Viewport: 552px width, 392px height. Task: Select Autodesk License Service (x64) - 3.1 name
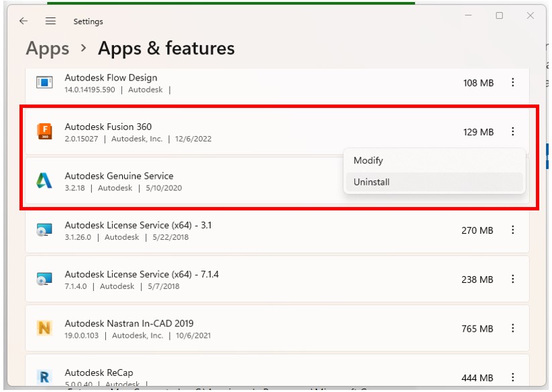tap(138, 225)
